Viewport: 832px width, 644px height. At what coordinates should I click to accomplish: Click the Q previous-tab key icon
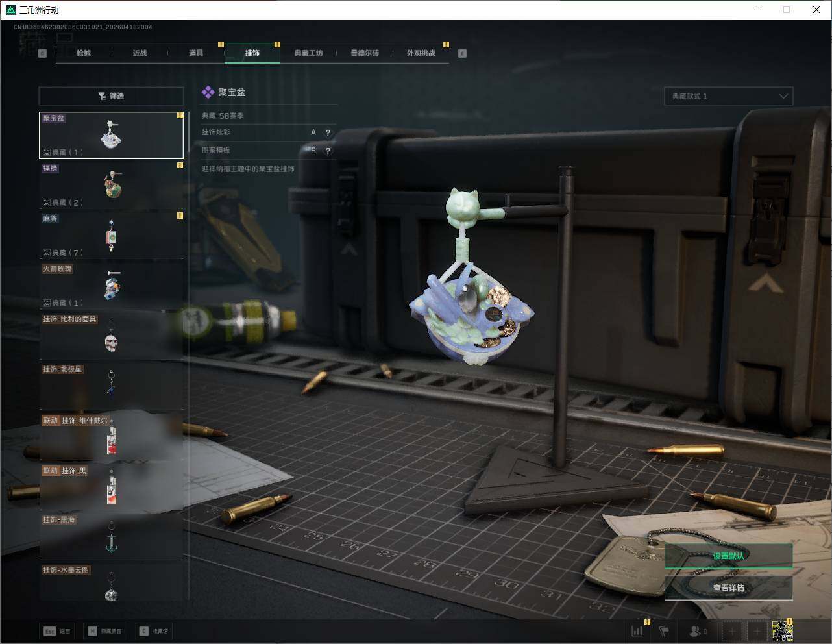pos(43,53)
